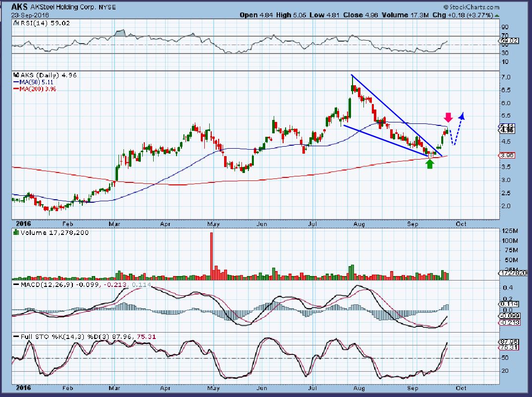Select the MA(200) 3.96 legend entry
This screenshot has height=397, width=532.
35,89
